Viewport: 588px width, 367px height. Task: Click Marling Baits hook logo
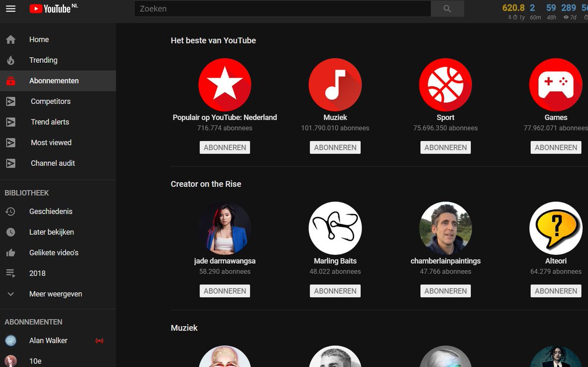(335, 228)
